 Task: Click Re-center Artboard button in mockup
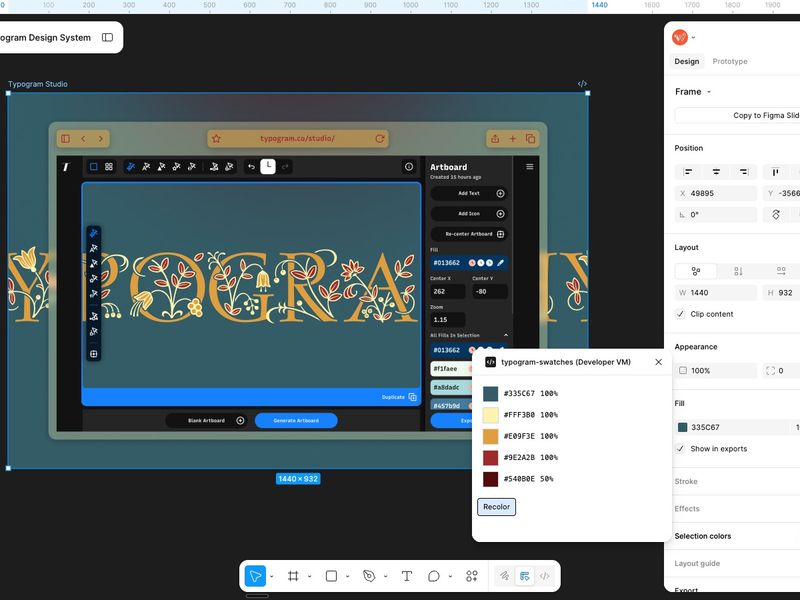469,234
